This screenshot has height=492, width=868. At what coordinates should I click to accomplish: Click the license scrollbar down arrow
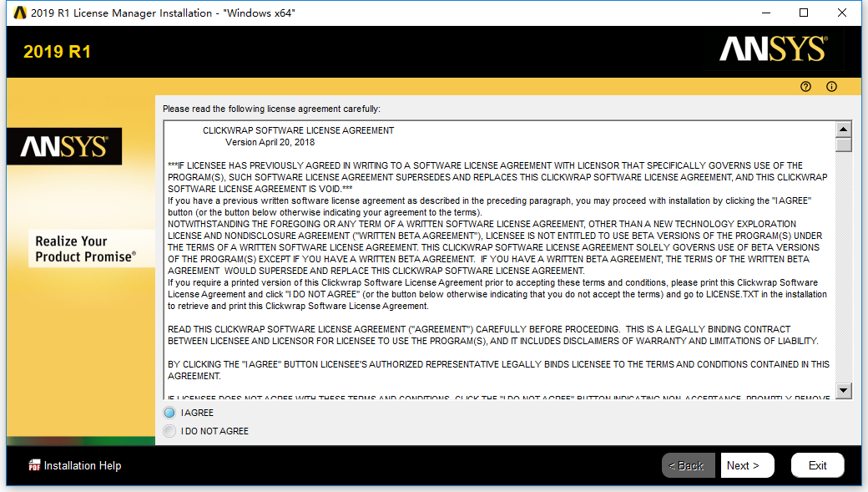tap(843, 390)
